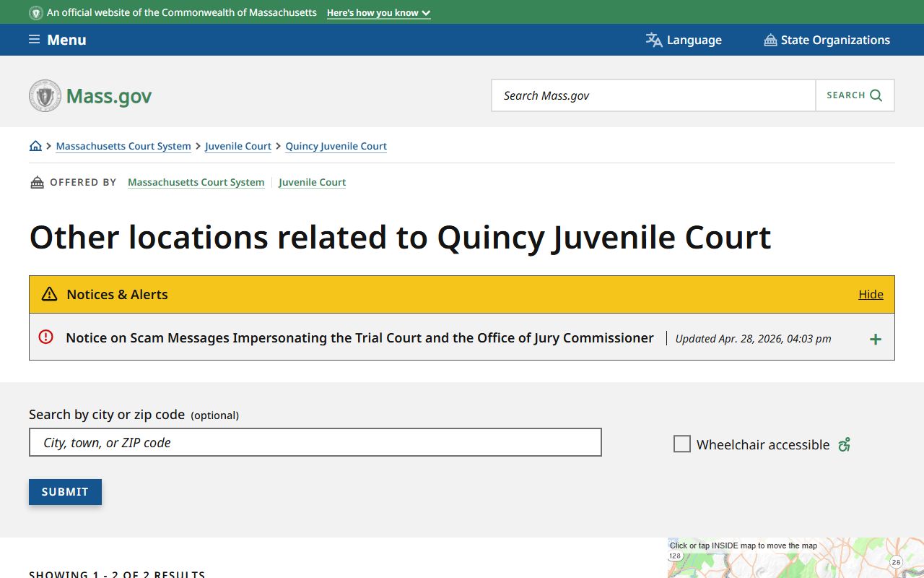Image resolution: width=924 pixels, height=578 pixels.
Task: Click the scam messages notice title
Action: [359, 337]
